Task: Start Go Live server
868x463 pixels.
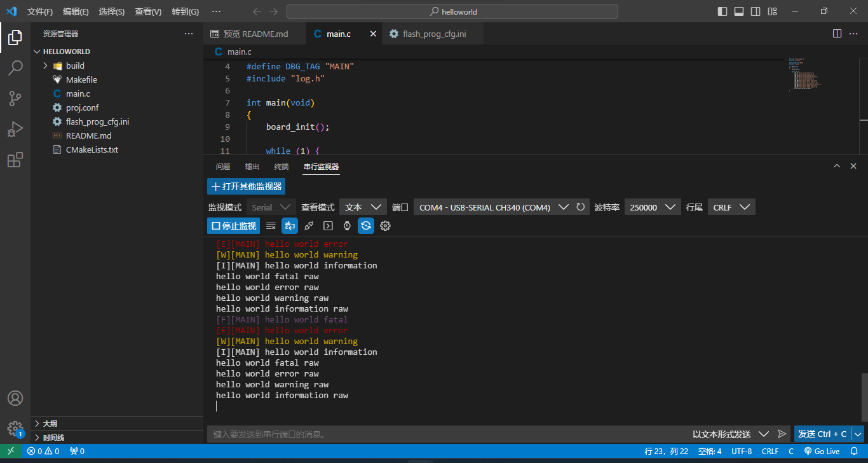Action: point(822,451)
